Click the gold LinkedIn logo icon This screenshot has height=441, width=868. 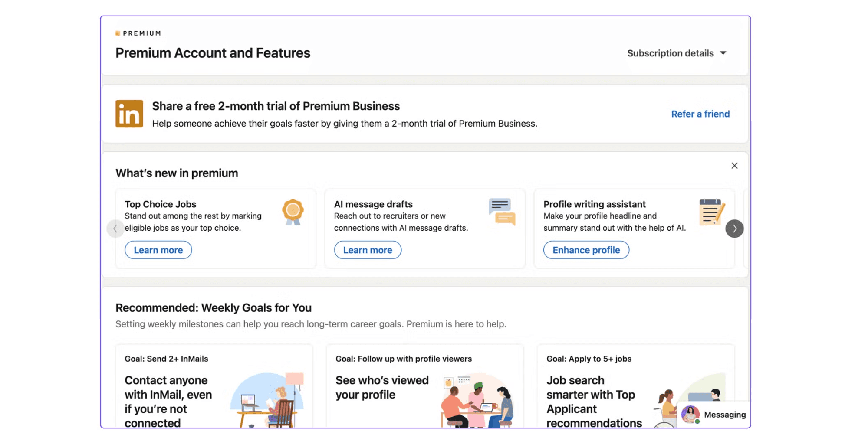tap(129, 114)
